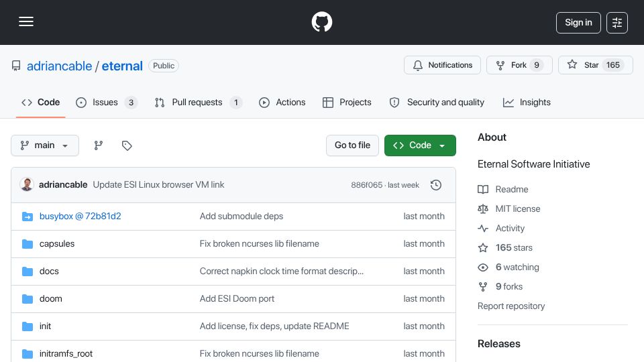Click the adriancable avatar in commit row
644x362 pixels.
click(27, 185)
